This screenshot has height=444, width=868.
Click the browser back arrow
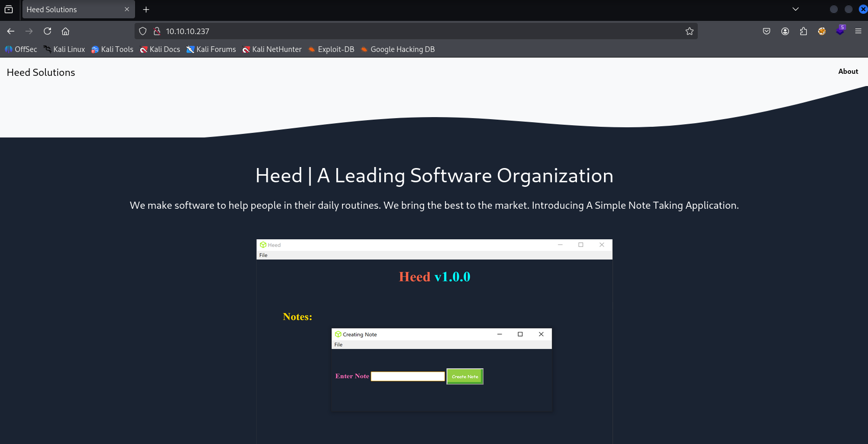pyautogui.click(x=11, y=31)
